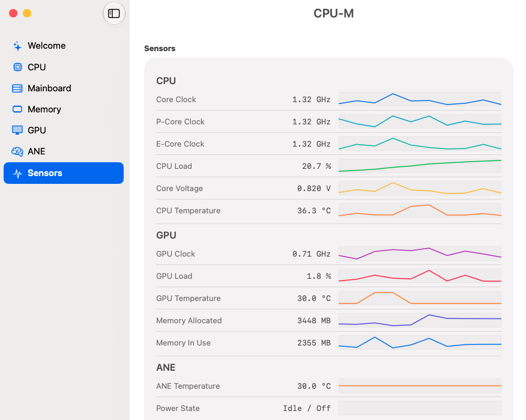Click the P-Core Clock graph
Screen dimensions: 526x420
(420, 121)
